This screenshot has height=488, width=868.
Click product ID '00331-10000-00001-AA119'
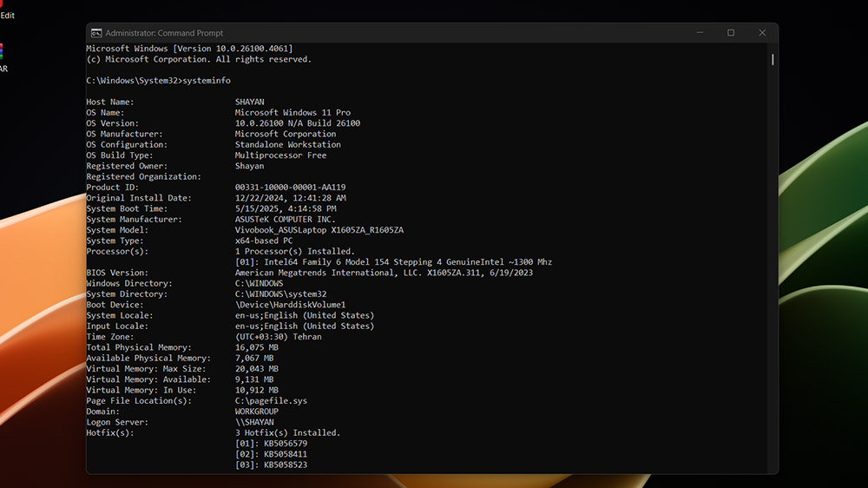(x=290, y=188)
